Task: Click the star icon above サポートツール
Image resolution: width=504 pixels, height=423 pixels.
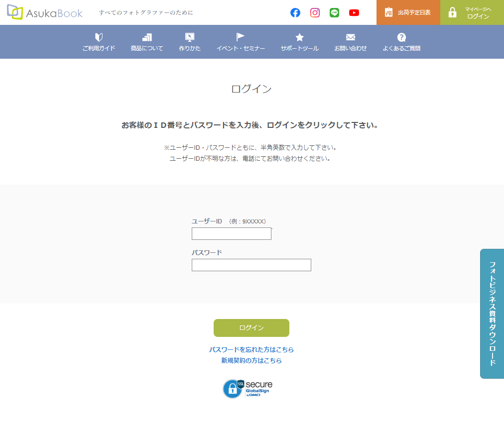Action: (300, 37)
